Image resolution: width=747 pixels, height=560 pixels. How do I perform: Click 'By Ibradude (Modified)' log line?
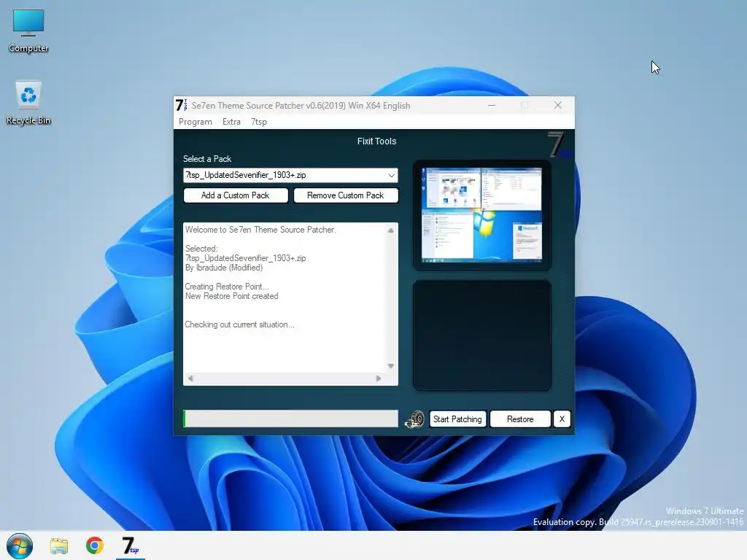(224, 268)
